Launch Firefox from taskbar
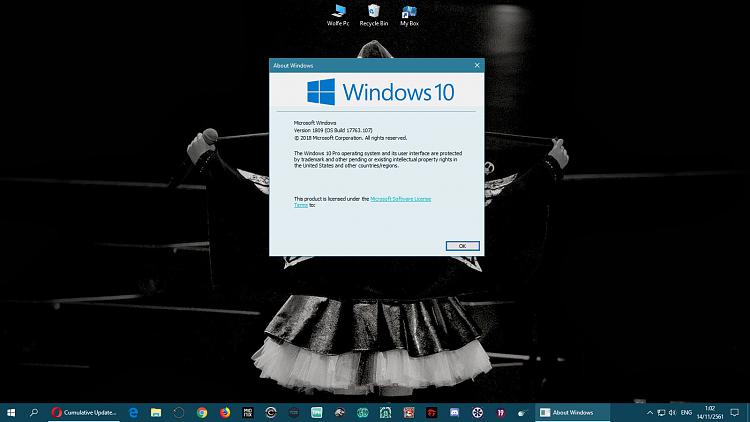 [225, 412]
